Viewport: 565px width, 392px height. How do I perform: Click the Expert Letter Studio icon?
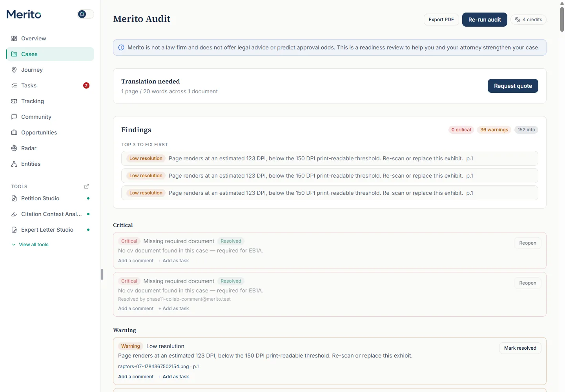14,230
